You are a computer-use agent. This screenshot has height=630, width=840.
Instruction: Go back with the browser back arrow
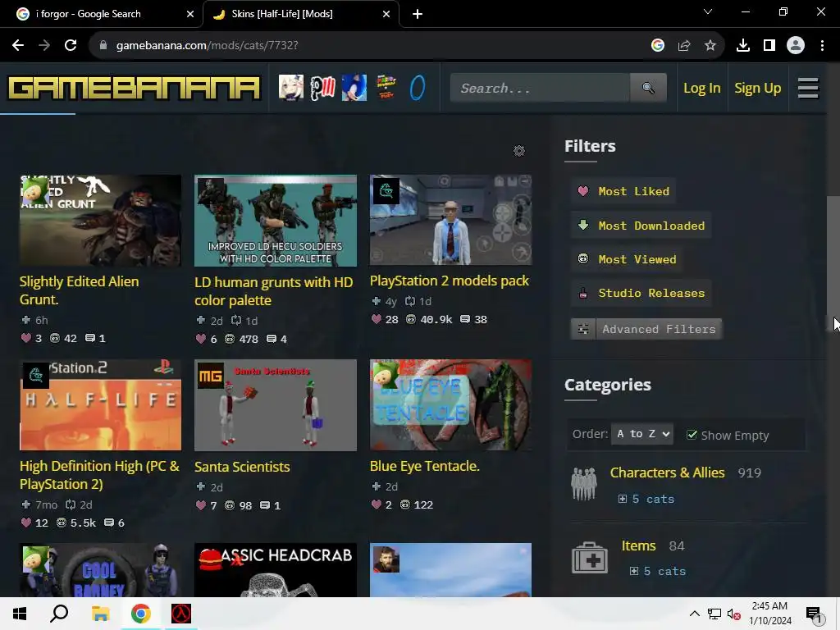[18, 45]
